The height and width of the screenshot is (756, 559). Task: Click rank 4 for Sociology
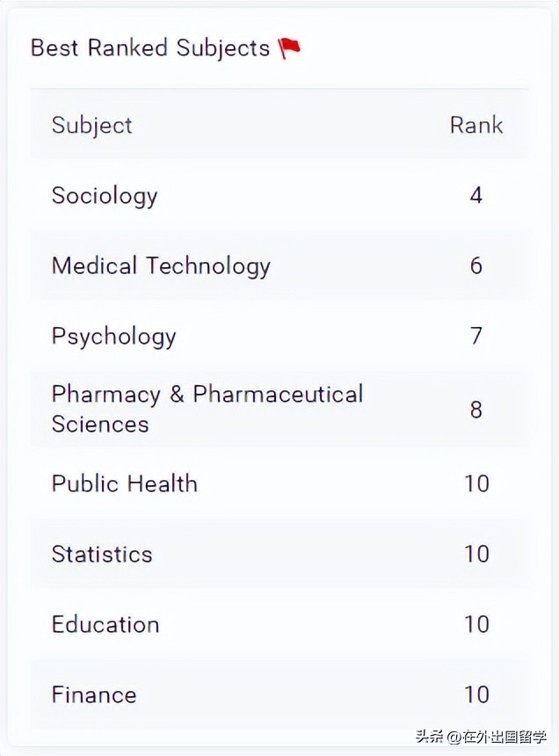[476, 195]
